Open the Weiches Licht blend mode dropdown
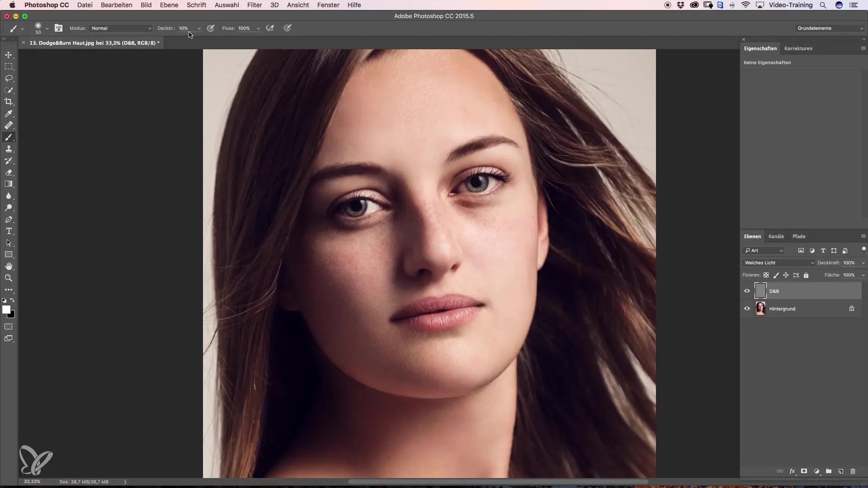868x488 pixels. (x=778, y=263)
